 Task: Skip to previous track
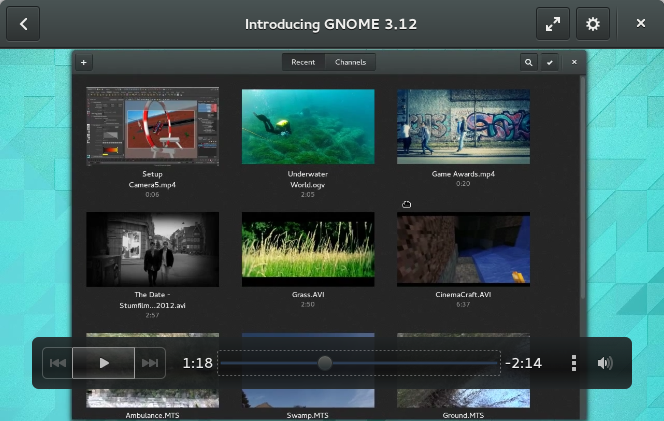pyautogui.click(x=58, y=363)
